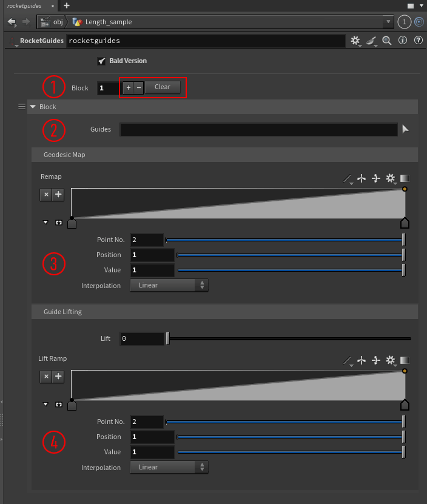Click the blue target link icon

419,22
